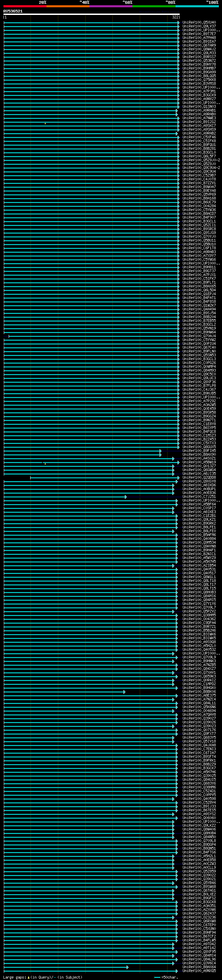The width and height of the screenshot is (222, 980).
Task: Select label UniRef100_B8B281
Action: click(199, 148)
